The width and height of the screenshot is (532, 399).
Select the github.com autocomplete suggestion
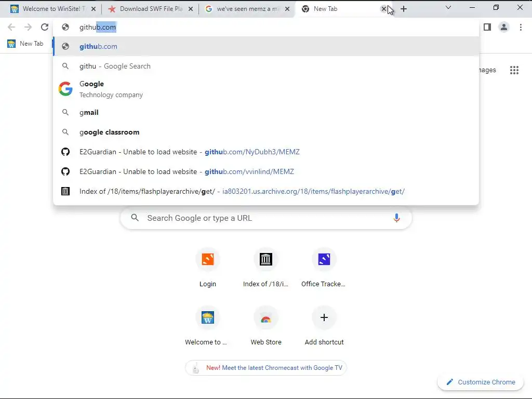coord(266,46)
